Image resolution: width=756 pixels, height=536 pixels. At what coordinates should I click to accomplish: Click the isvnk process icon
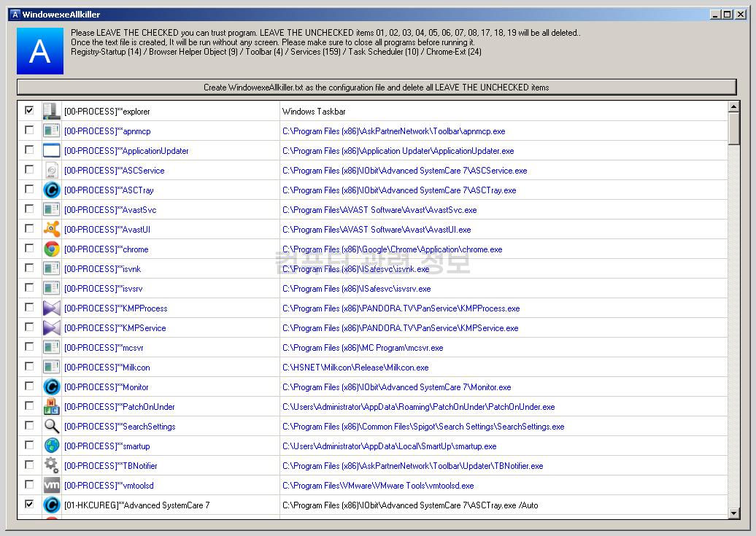(x=52, y=268)
